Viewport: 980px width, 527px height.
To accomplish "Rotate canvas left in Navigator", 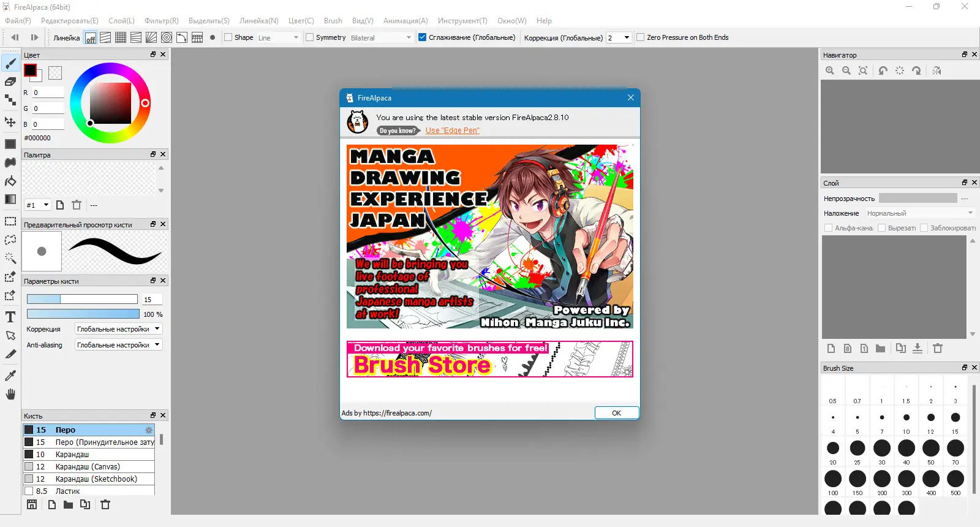I will [x=883, y=70].
